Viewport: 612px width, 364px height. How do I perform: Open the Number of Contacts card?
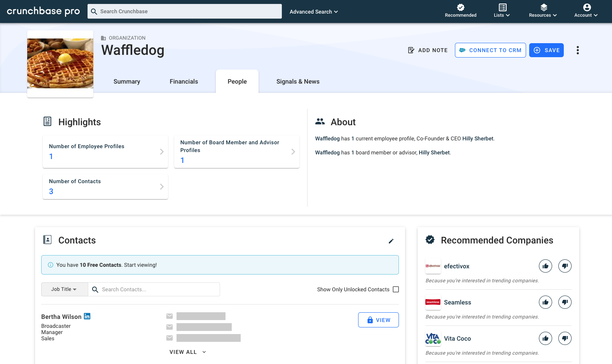tap(105, 187)
